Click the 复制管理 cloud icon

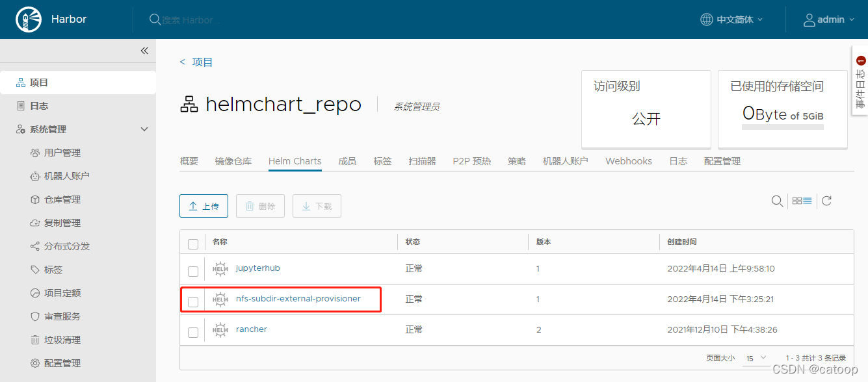click(35, 223)
